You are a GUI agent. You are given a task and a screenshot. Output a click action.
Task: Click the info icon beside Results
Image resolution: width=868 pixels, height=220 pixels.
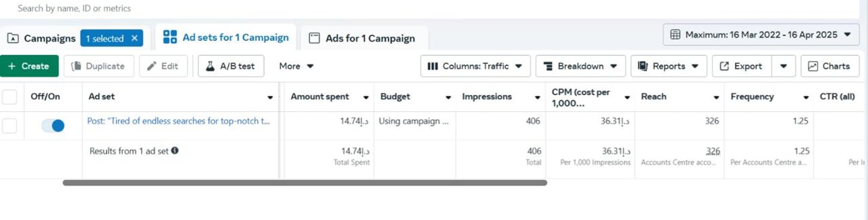click(x=175, y=151)
